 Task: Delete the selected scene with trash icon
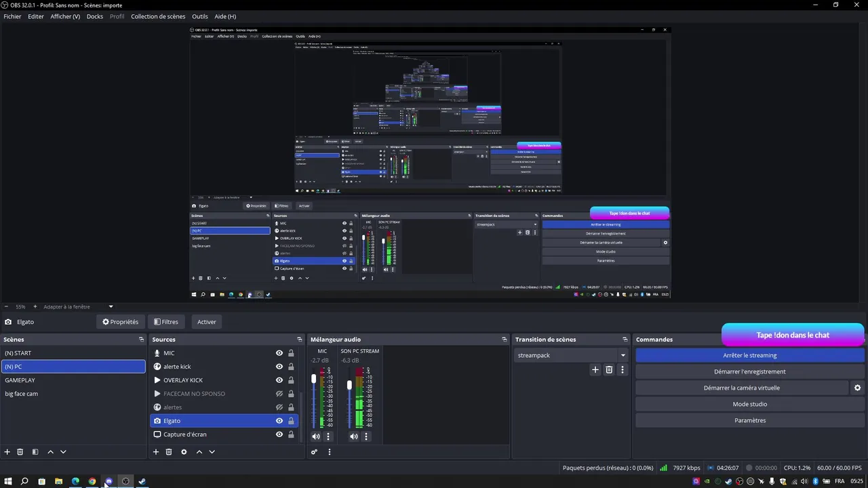pos(20,452)
